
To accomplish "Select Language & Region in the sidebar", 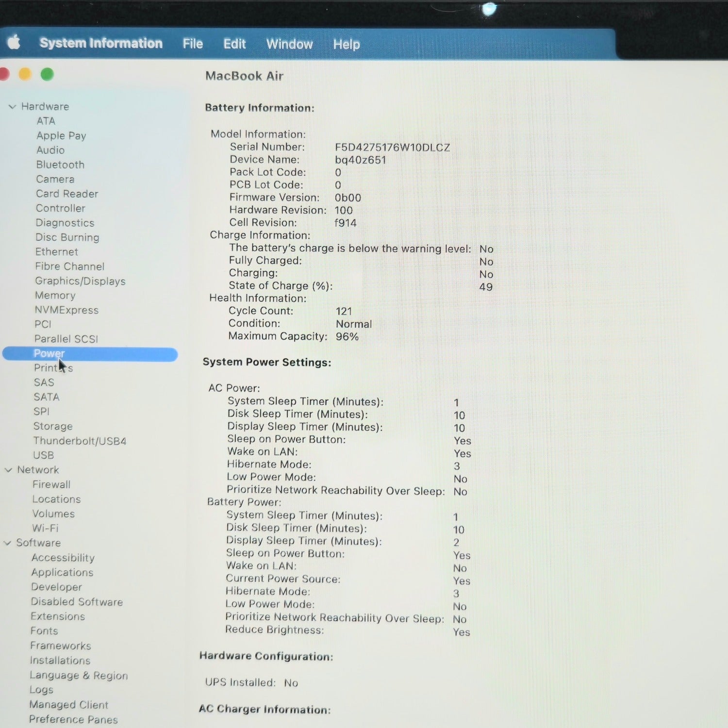I will 79,676.
